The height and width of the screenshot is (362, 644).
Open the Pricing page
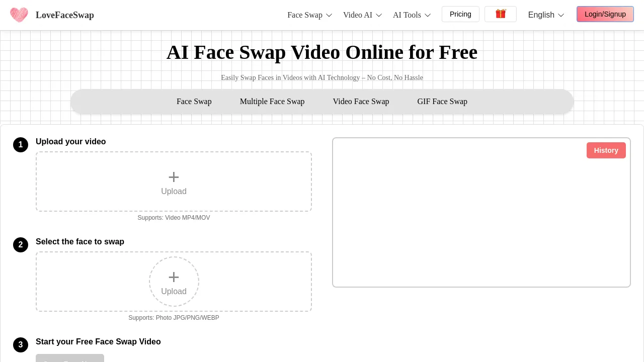(x=460, y=14)
